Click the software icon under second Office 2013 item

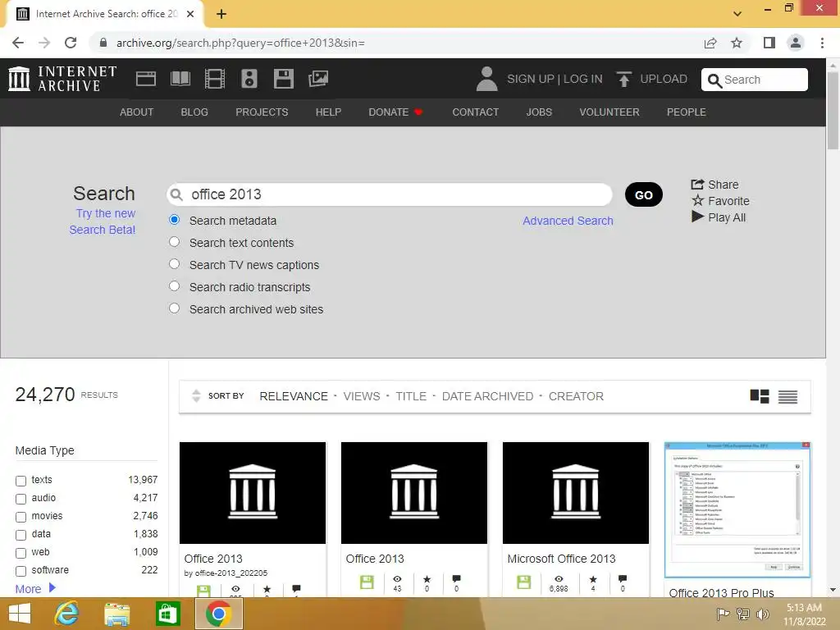[x=367, y=582]
